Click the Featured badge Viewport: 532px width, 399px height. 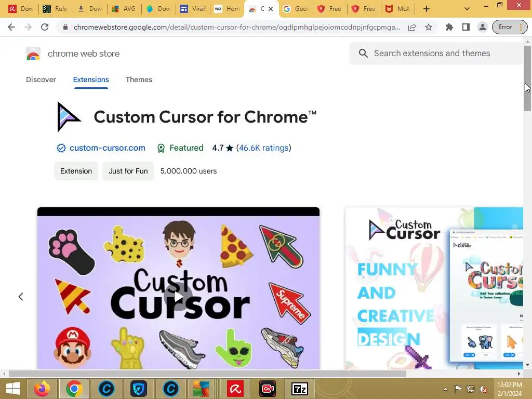[180, 148]
